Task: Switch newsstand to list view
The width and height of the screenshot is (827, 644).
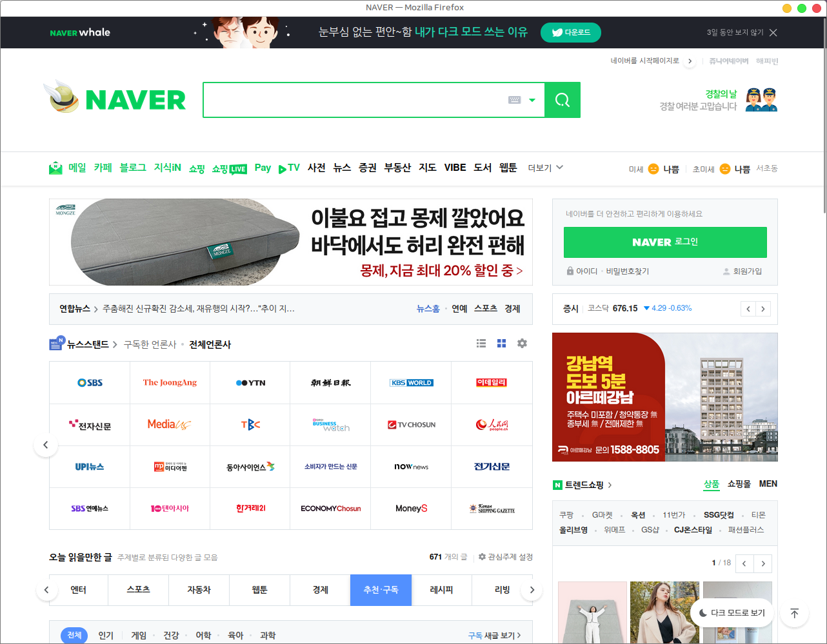Action: [481, 344]
